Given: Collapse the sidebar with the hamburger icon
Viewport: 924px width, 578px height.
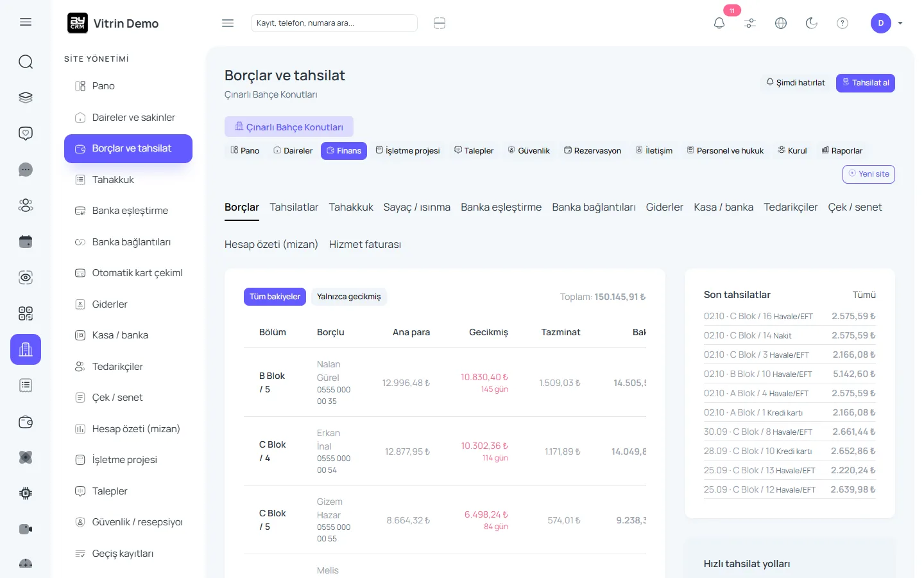Looking at the screenshot, I should pos(228,23).
